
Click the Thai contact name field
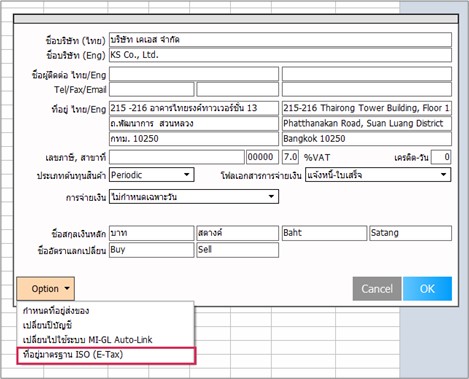pos(194,74)
